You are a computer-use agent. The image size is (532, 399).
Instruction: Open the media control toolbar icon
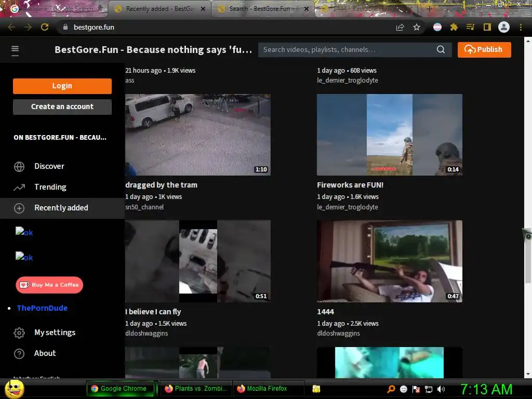click(x=470, y=27)
